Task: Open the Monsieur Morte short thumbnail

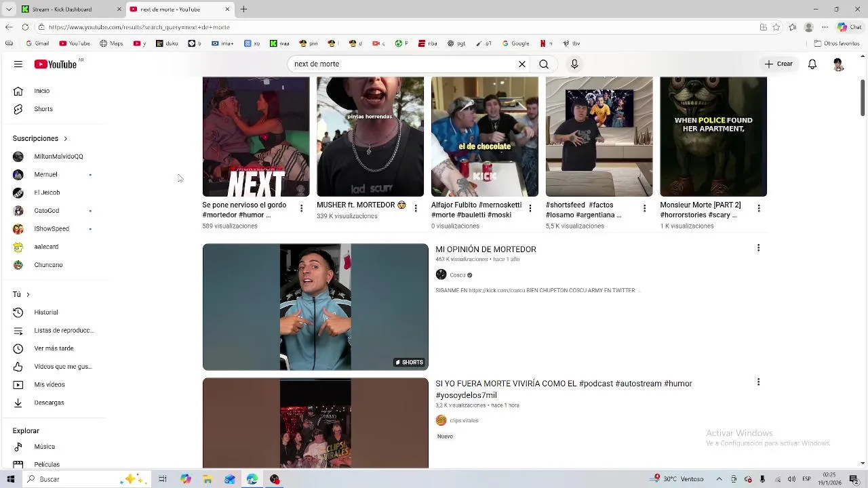Action: point(713,136)
